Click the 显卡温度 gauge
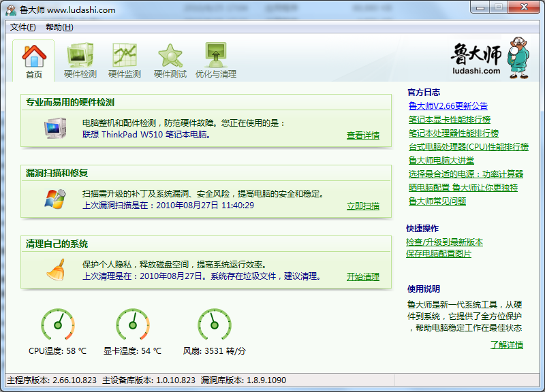The width and height of the screenshot is (545, 392). [x=133, y=325]
